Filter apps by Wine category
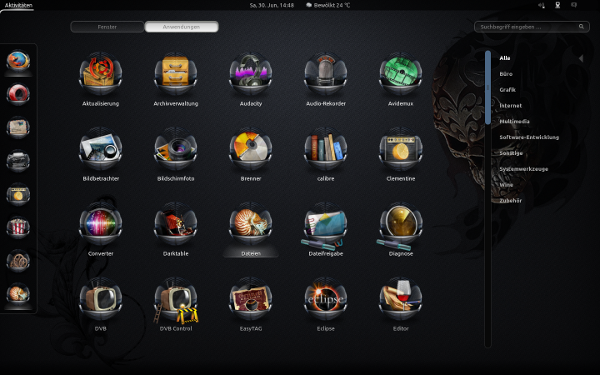Viewport: 600px width, 375px height. [x=506, y=185]
